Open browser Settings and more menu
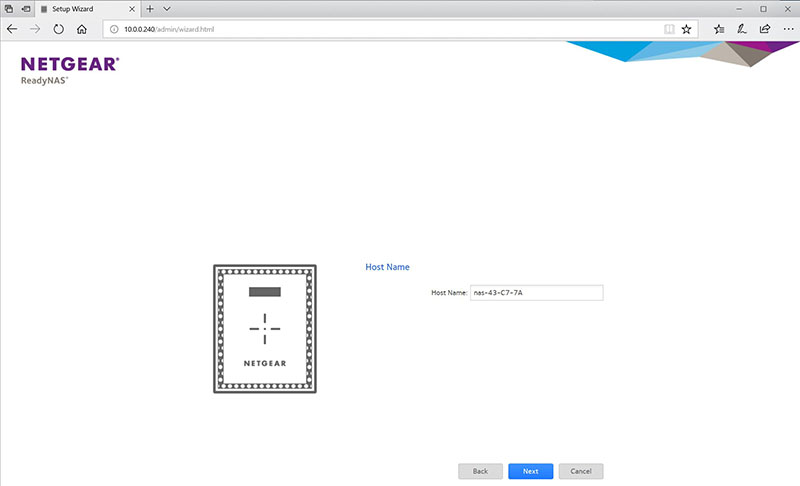800x486 pixels. 788,29
